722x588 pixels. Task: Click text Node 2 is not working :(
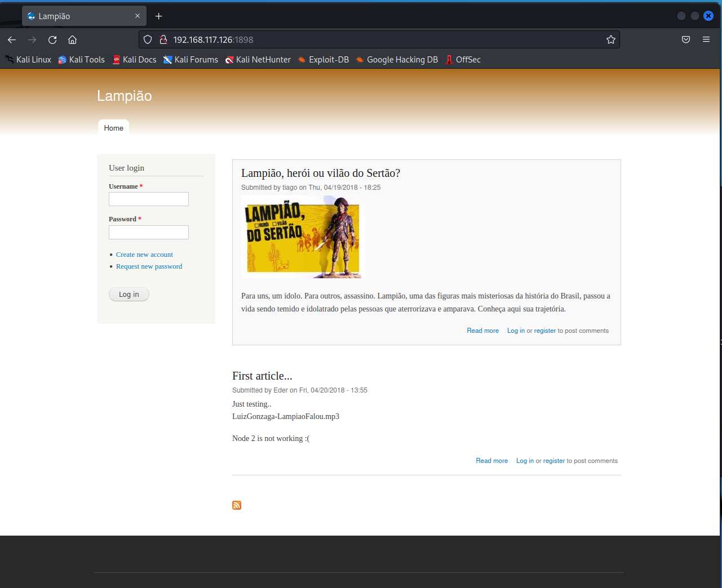[x=271, y=438]
